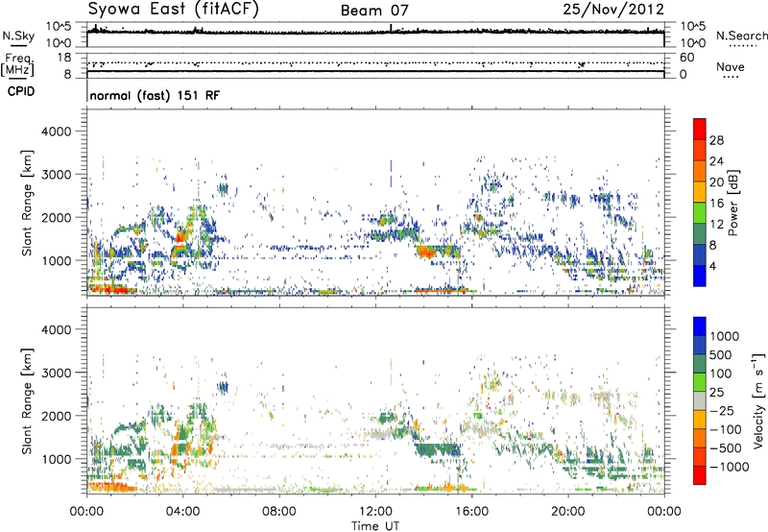This screenshot has width=768, height=532.
Task: Pick the gray -25 to 25 velocity colorbar segment
Action: pos(700,400)
